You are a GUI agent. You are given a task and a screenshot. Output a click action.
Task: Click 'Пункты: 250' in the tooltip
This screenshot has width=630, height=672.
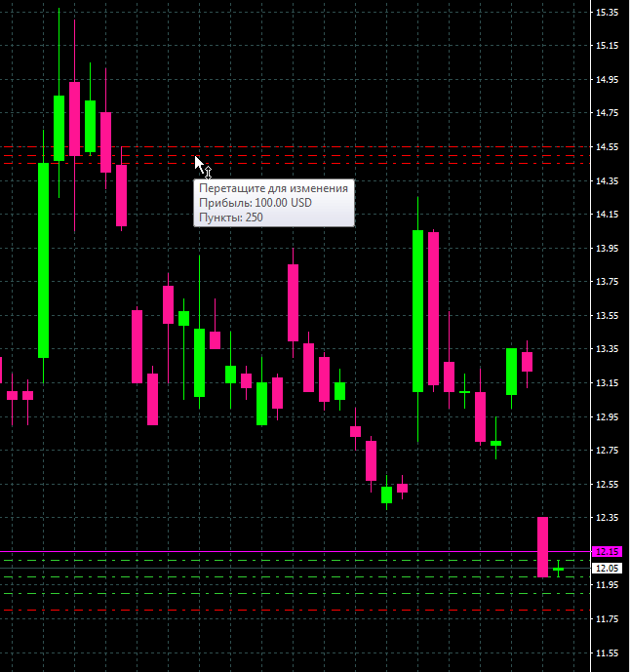tap(231, 217)
